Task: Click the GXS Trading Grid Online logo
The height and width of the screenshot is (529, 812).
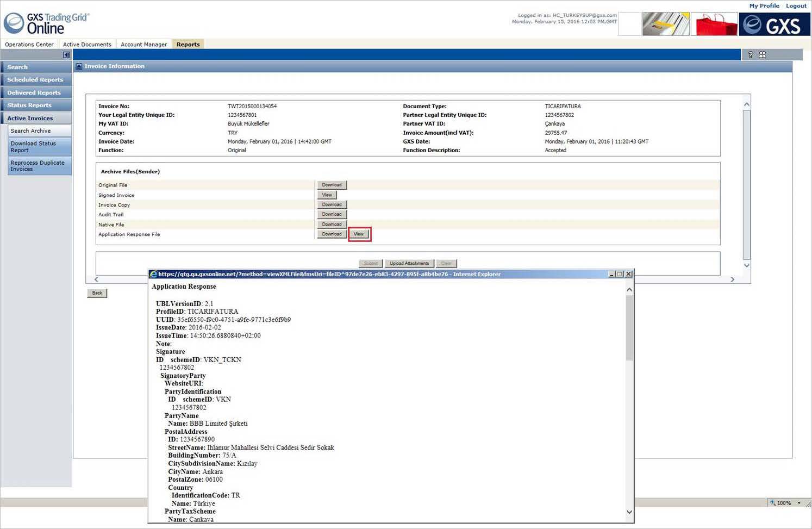Action: coord(46,23)
